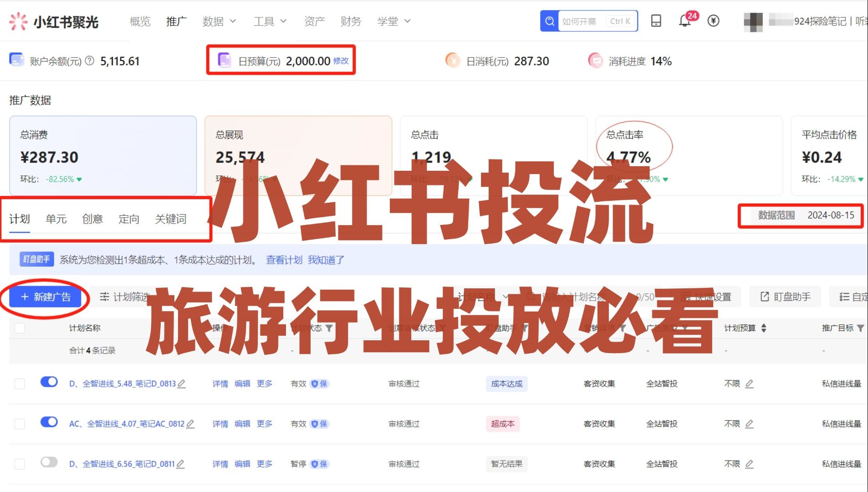868x492 pixels.
Task: Sort by 计划预算 column arrows
Action: coord(764,328)
